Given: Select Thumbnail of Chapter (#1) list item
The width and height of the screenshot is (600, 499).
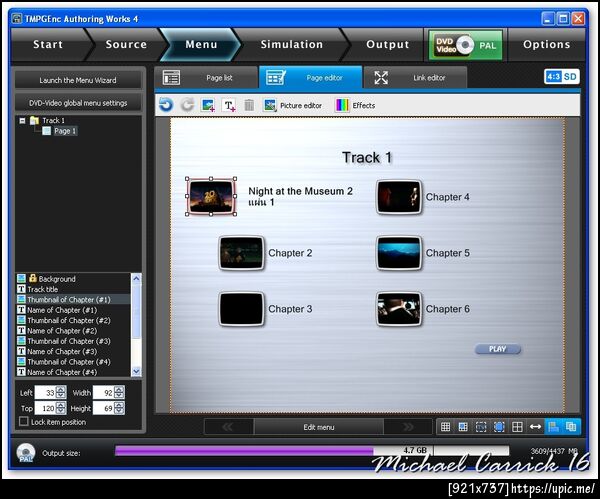Looking at the screenshot, I should 73,300.
